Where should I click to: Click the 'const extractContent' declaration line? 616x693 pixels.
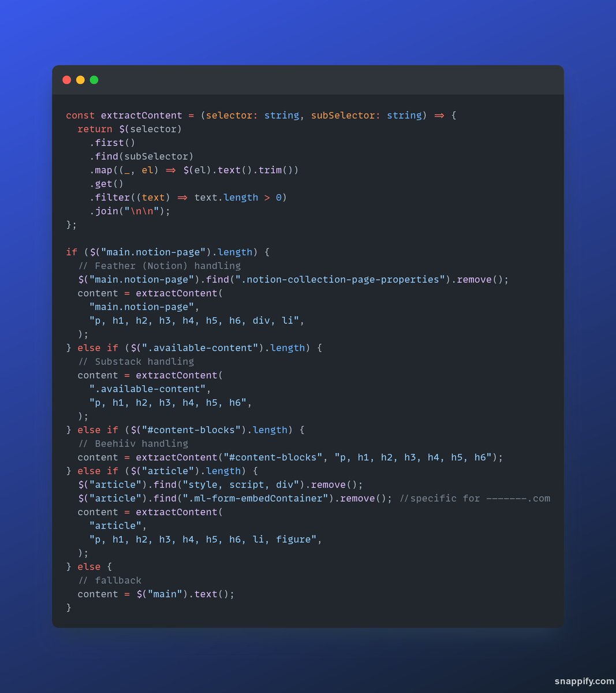pyautogui.click(x=261, y=115)
